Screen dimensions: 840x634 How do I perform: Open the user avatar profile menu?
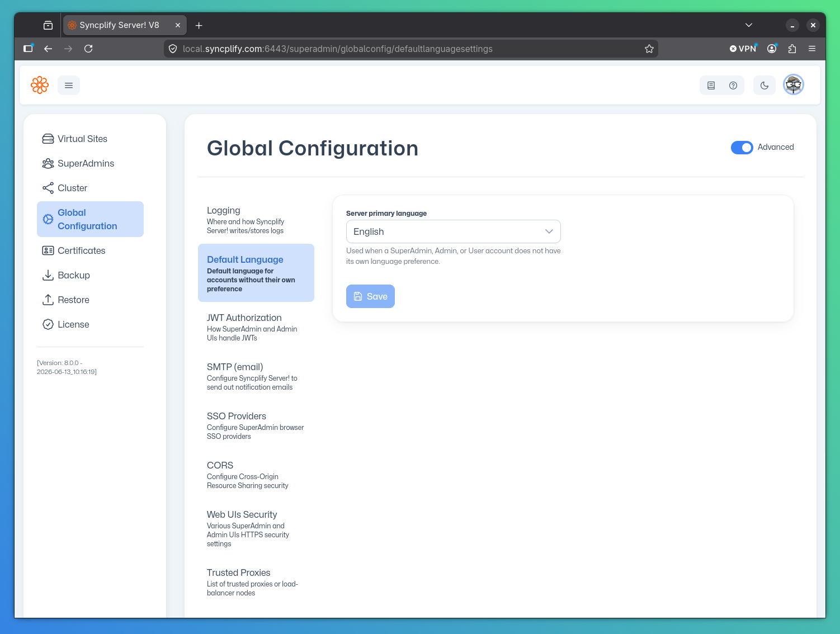tap(794, 85)
